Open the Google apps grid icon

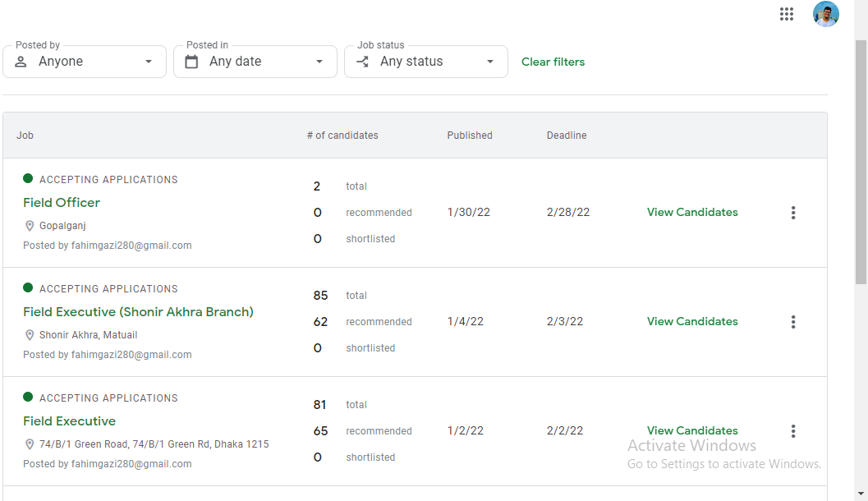point(787,14)
